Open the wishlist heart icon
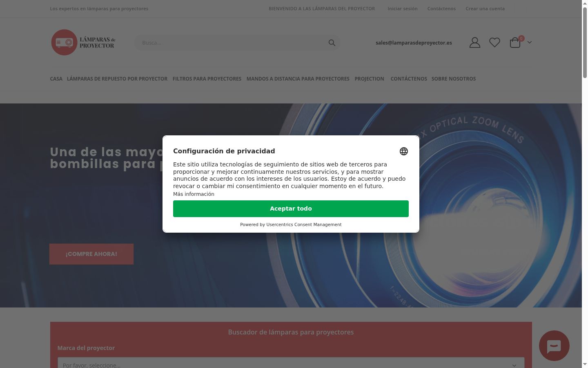Screen dimensions: 588x368 click(494, 43)
